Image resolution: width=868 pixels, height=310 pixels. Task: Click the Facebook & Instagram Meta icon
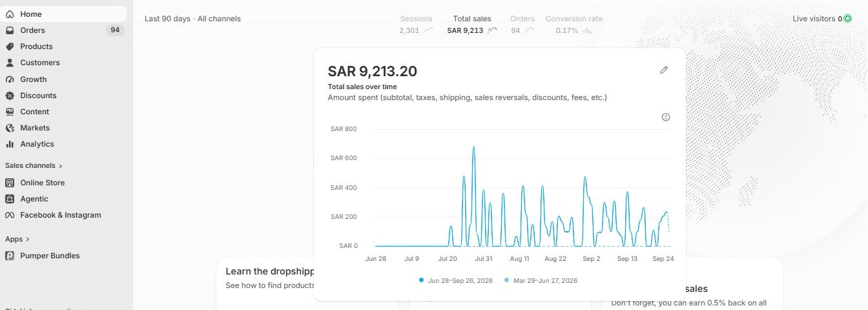pyautogui.click(x=10, y=215)
